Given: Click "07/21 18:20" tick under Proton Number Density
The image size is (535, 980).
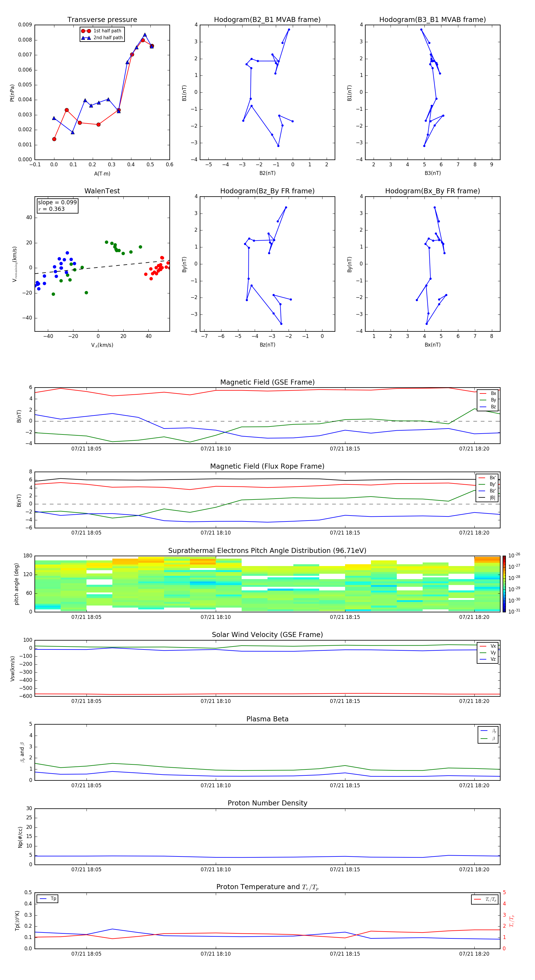Looking at the screenshot, I should pos(474,870).
